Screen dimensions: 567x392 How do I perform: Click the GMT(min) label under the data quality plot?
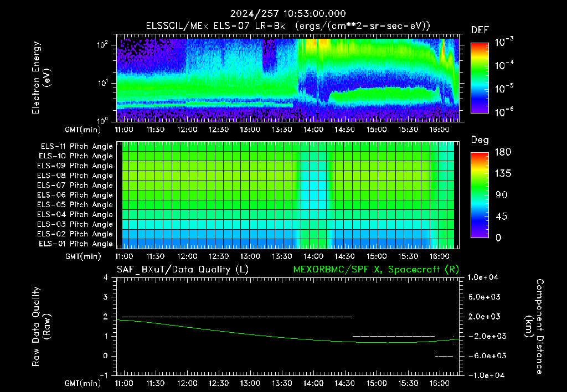(x=83, y=383)
